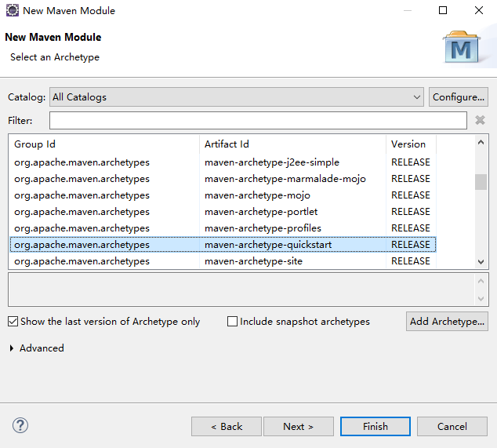Image resolution: width=497 pixels, height=448 pixels.
Task: Cancel the New Maven Module dialog
Action: [452, 427]
